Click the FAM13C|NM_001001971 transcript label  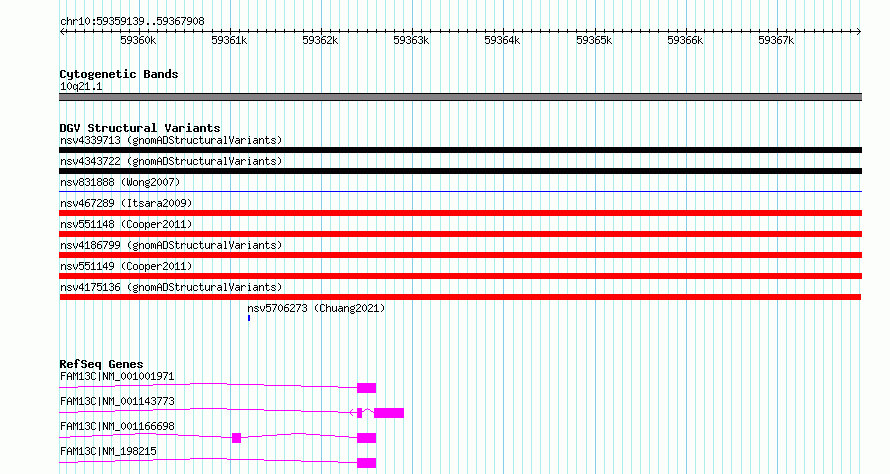117,376
